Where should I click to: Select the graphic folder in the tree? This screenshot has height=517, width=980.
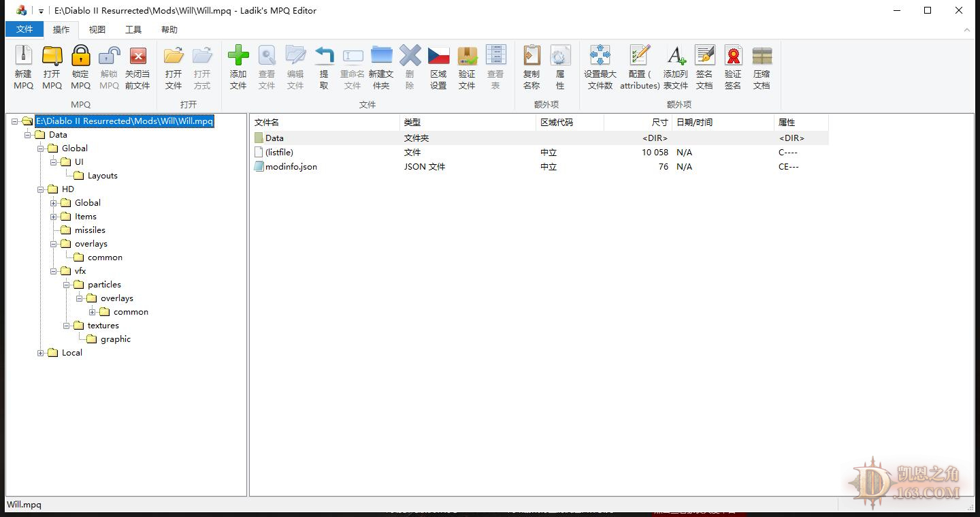tap(116, 339)
